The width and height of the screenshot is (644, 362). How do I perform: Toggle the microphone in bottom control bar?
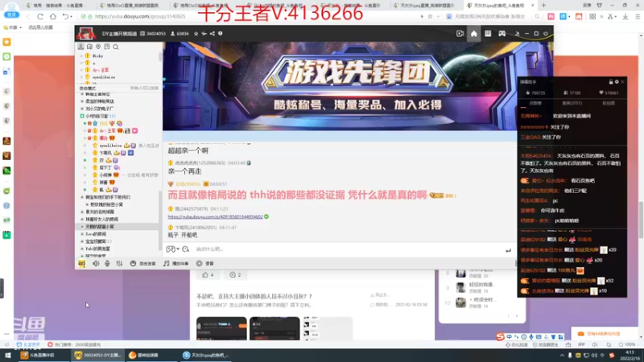[107, 264]
